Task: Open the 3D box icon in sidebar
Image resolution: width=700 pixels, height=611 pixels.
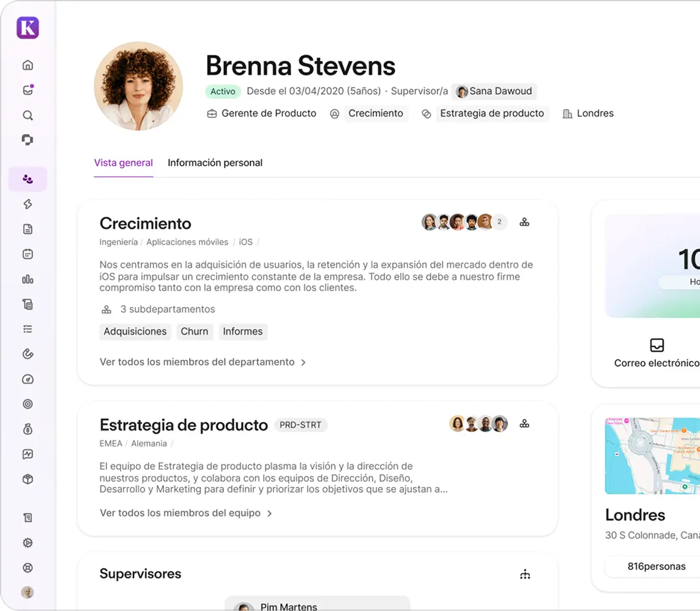Action: (28, 480)
